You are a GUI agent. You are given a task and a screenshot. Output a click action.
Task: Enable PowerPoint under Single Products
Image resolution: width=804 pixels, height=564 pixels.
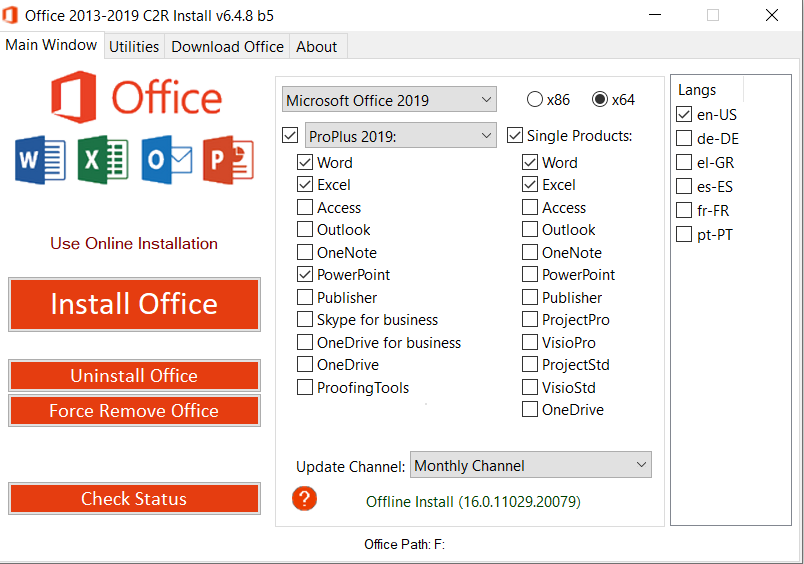(x=530, y=274)
